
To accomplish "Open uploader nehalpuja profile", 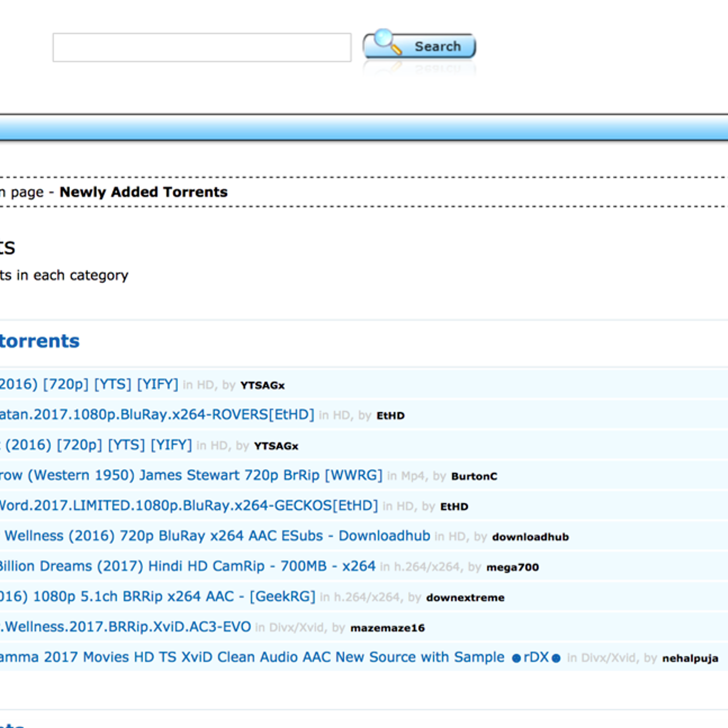I will pyautogui.click(x=690, y=658).
